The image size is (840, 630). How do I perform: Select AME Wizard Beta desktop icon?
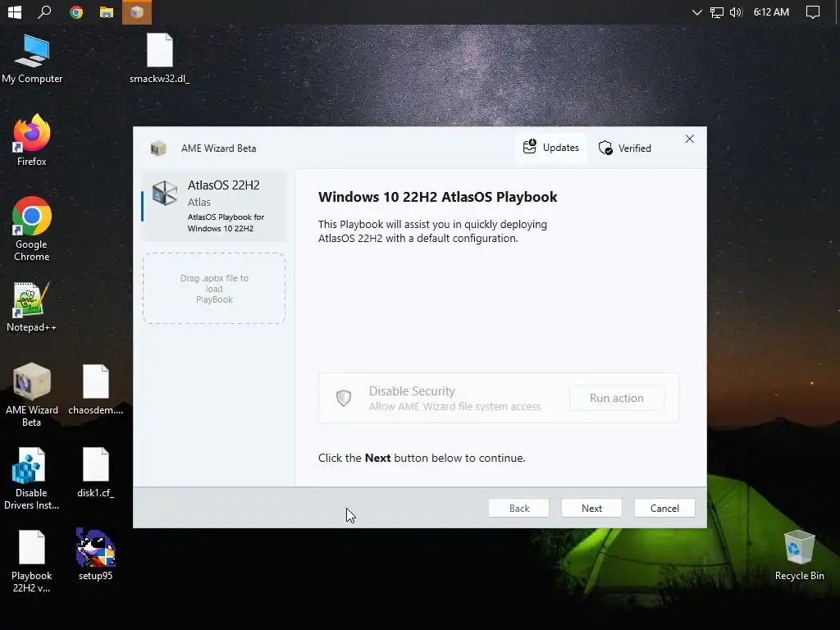click(32, 395)
